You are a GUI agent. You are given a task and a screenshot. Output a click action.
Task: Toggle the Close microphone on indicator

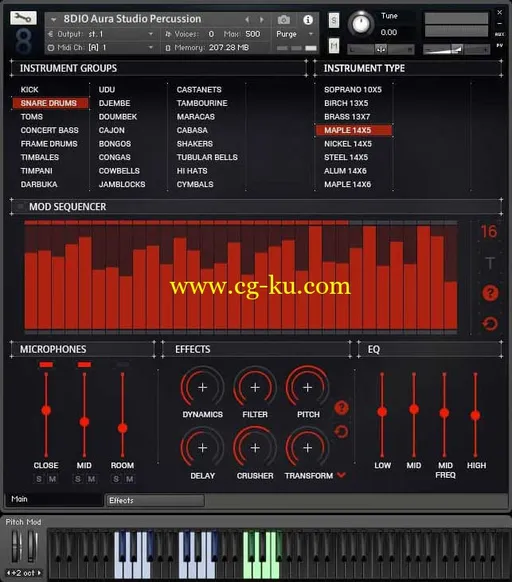tap(46, 364)
